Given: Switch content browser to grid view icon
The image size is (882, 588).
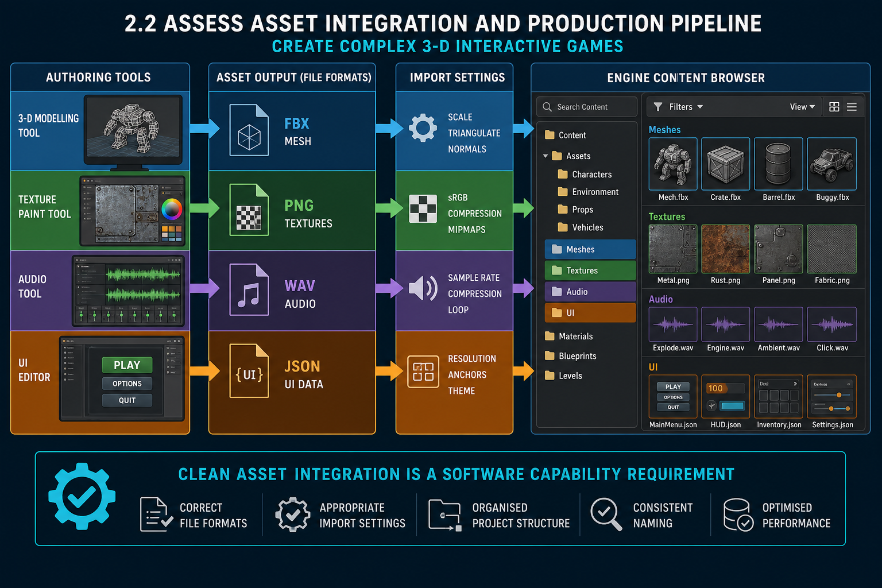Looking at the screenshot, I should point(834,107).
